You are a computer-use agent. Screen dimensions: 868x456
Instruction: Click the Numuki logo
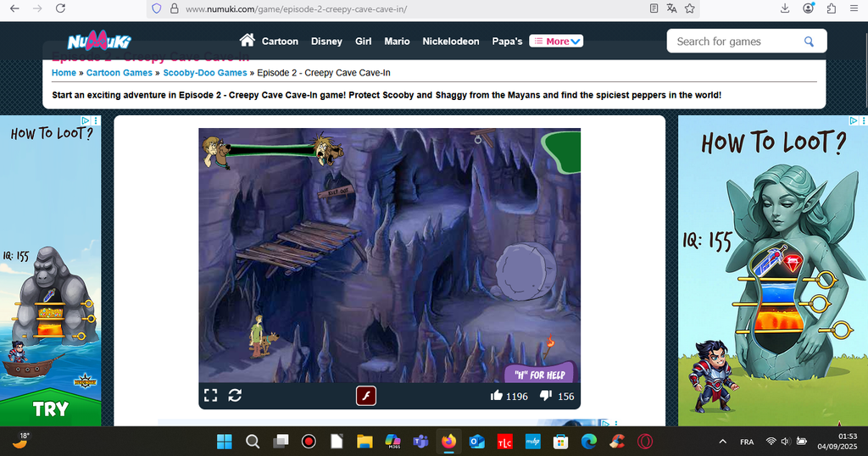[x=99, y=41]
